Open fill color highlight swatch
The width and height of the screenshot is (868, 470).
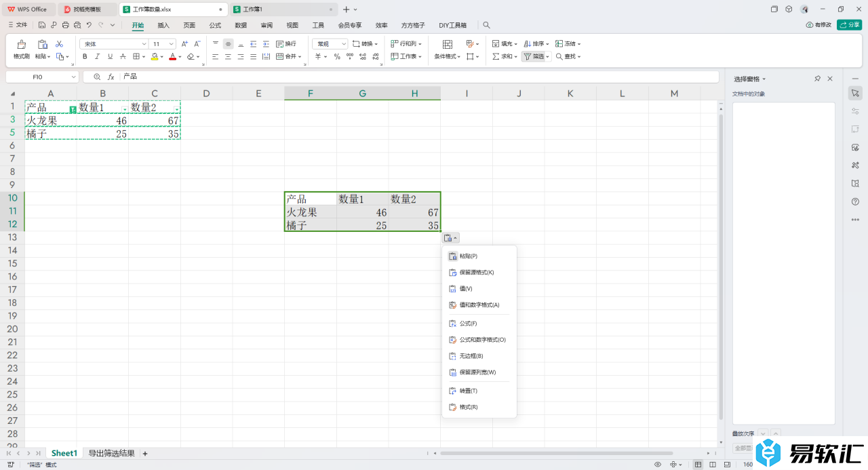(x=155, y=57)
